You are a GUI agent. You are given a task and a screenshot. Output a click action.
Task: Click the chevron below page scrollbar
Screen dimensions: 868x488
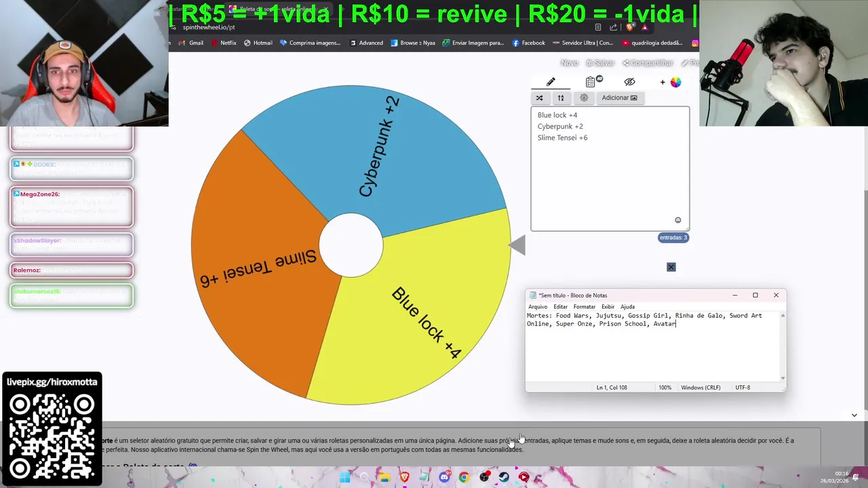tap(854, 415)
